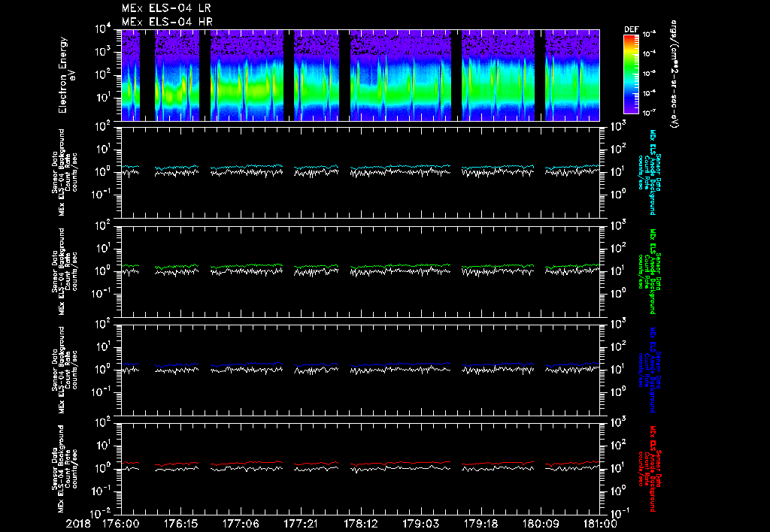Click the 178:12 time axis tick label

pos(360,523)
